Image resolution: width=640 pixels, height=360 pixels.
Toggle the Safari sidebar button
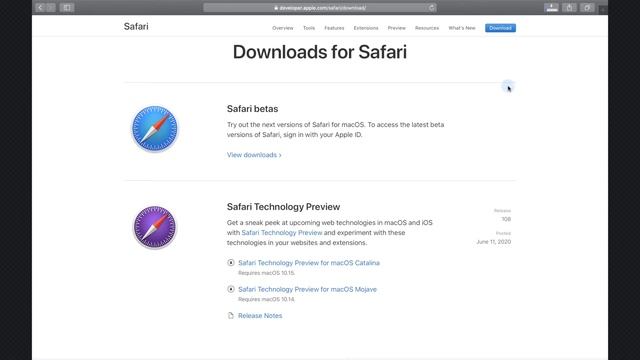(67, 7)
